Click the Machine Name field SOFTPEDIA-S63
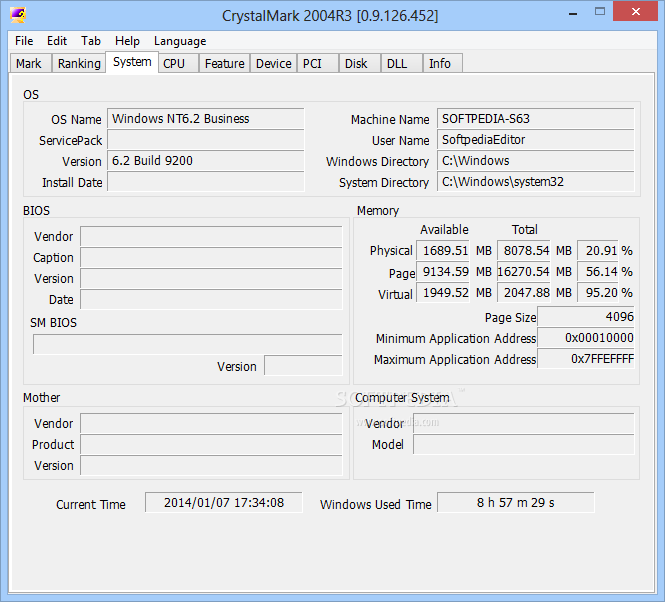The width and height of the screenshot is (665, 602). tap(536, 119)
